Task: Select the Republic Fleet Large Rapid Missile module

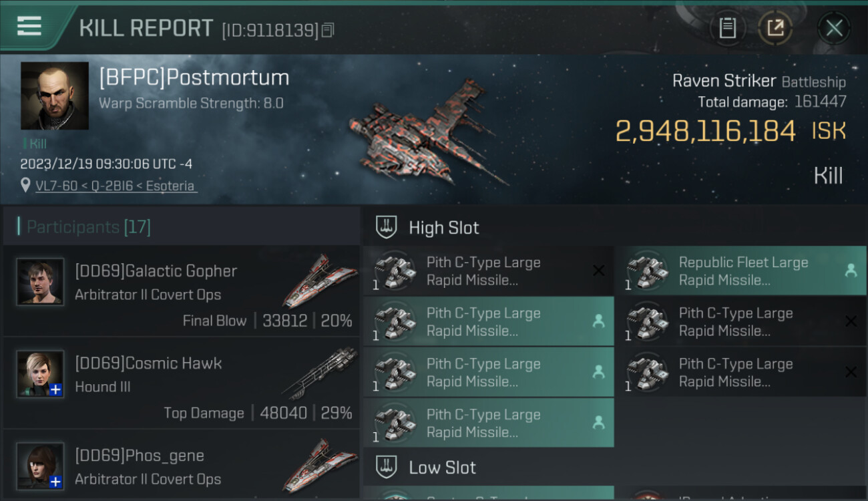Action: coord(740,271)
